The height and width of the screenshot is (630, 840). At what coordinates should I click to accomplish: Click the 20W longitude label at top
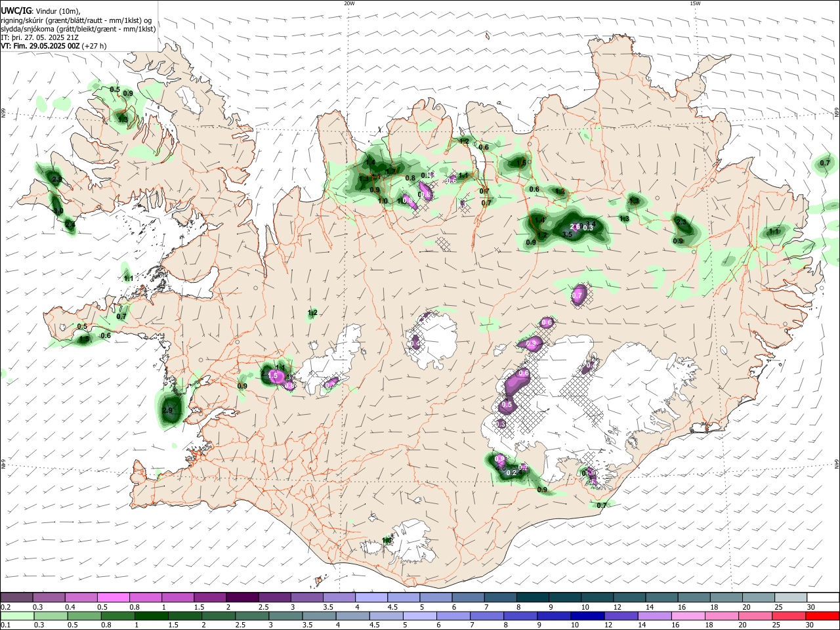(x=349, y=3)
